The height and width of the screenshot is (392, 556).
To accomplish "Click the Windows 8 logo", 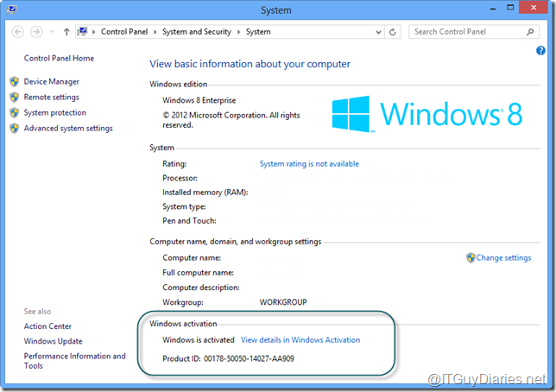I will click(x=427, y=114).
